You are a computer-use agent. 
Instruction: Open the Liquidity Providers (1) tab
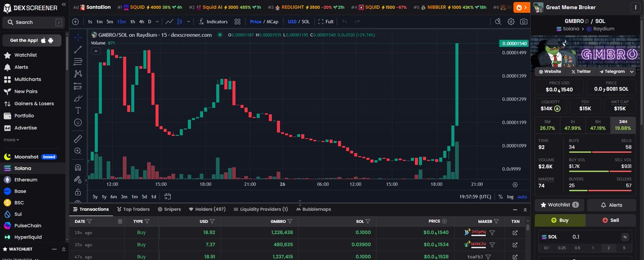coord(260,209)
